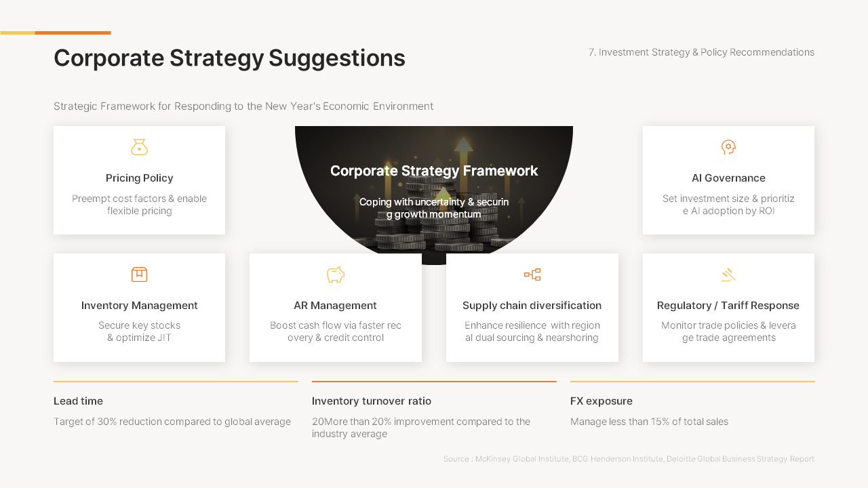This screenshot has width=868, height=488.
Task: Click Regulatory / Tariff Response title
Action: tap(728, 306)
